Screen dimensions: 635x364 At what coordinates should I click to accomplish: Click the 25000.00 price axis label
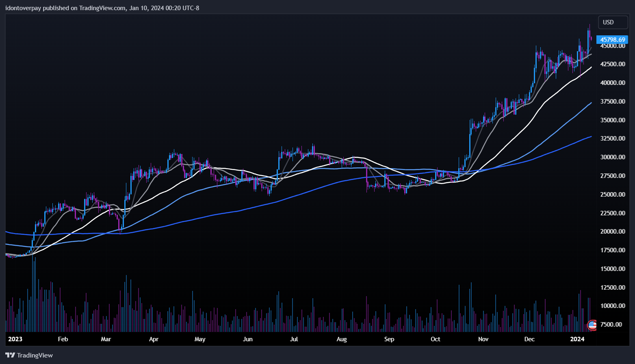click(x=613, y=195)
